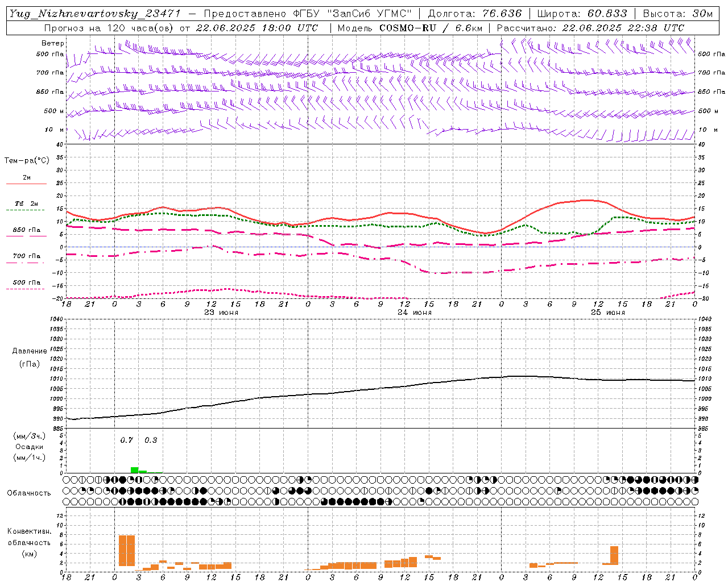
Task: Click the 'Ветер' panel label
Action: (x=53, y=43)
